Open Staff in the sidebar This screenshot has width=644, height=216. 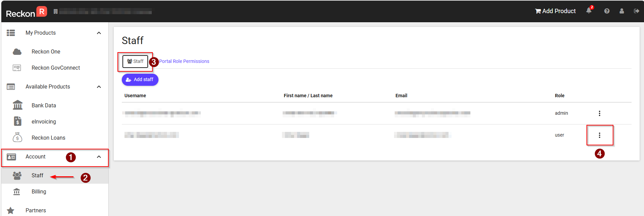point(37,175)
